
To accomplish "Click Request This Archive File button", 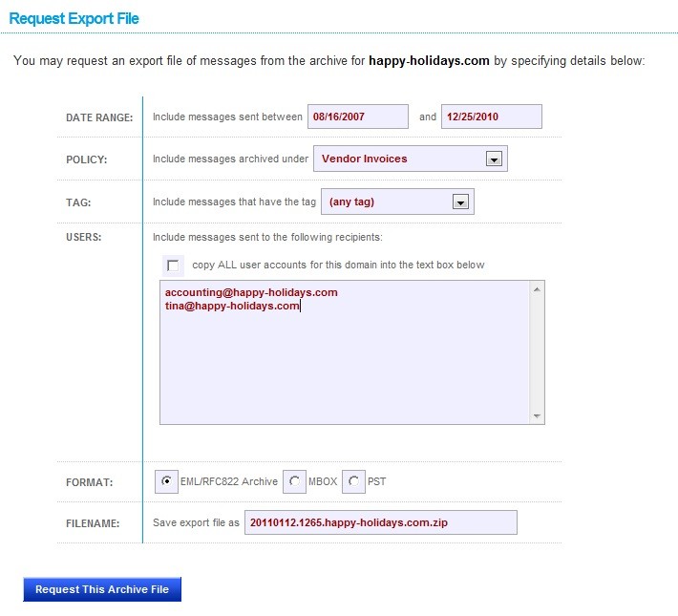I will tap(102, 589).
